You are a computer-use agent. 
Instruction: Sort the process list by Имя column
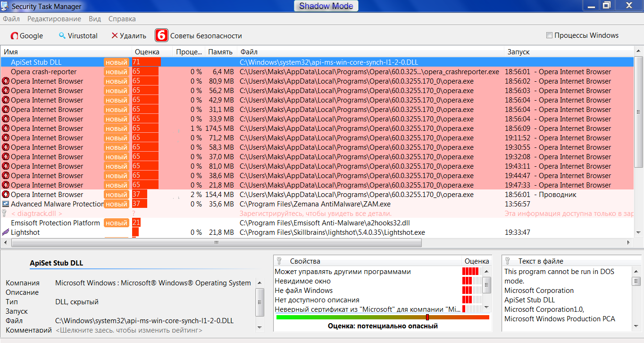point(67,52)
